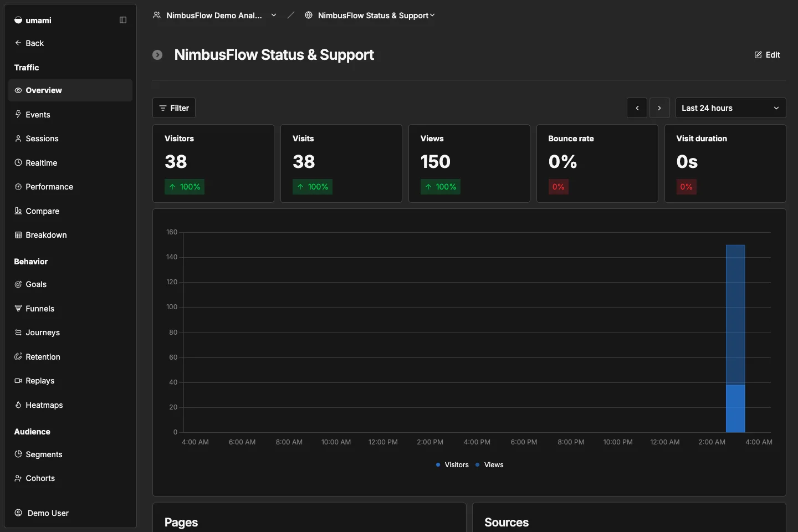Open the Last 24 hours date range dropdown
Viewport: 798px width, 532px height.
tap(730, 108)
